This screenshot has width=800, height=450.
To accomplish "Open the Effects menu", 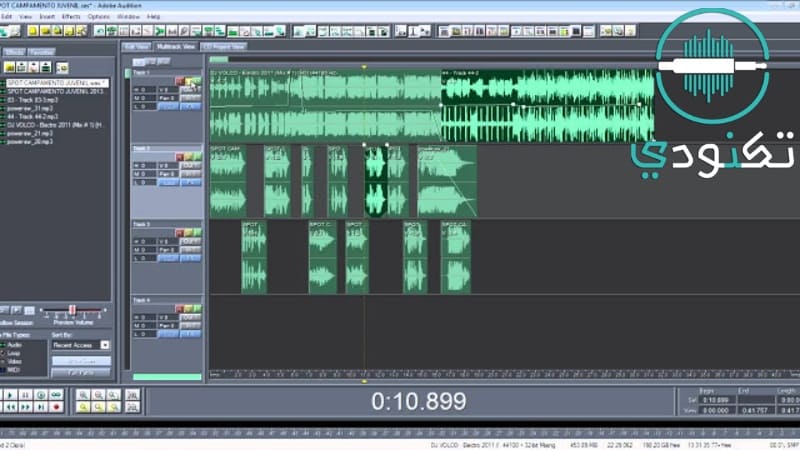I will click(x=71, y=17).
